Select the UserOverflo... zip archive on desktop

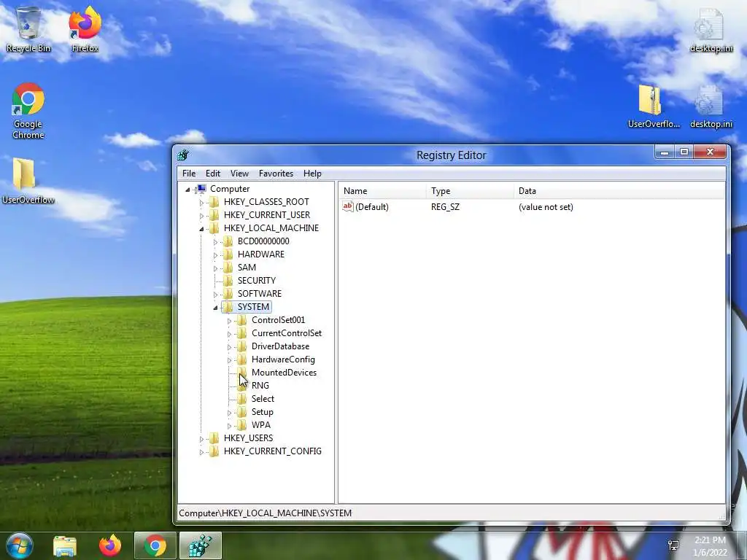[x=654, y=106]
